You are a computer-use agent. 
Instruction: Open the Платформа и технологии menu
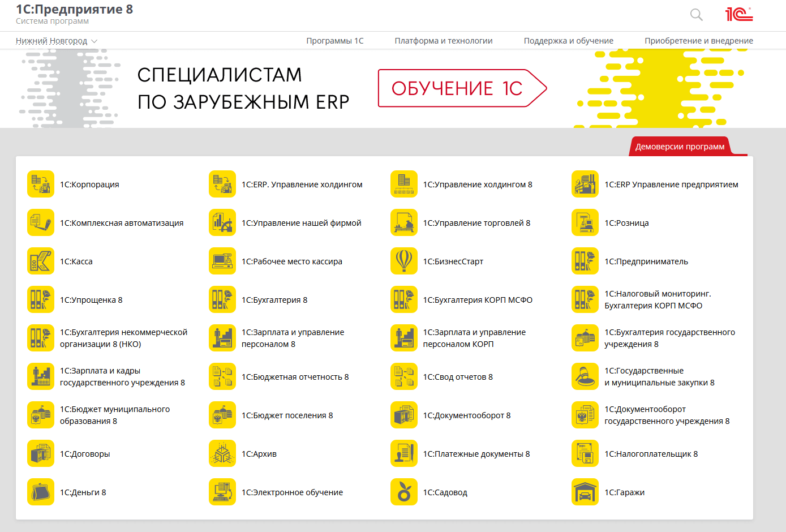pyautogui.click(x=444, y=41)
